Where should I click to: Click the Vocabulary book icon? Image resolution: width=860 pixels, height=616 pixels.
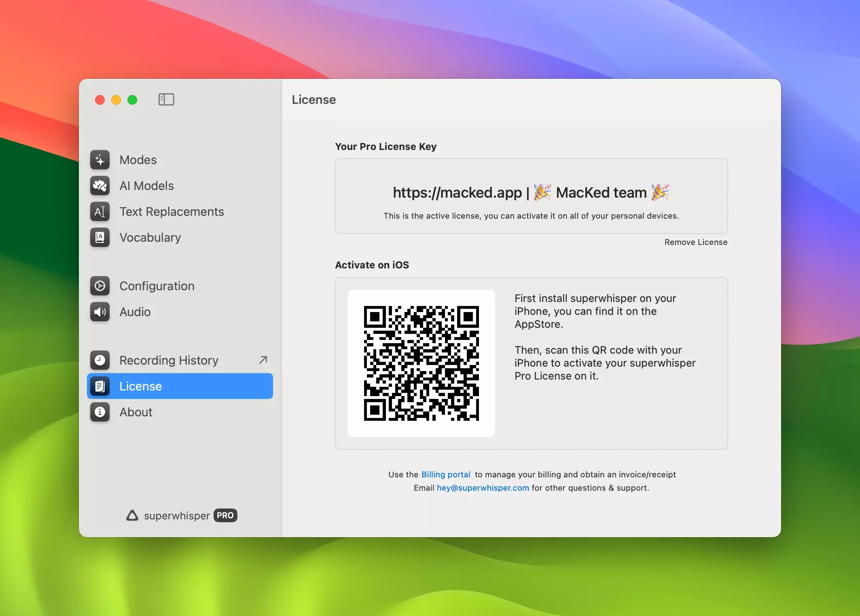tap(100, 238)
